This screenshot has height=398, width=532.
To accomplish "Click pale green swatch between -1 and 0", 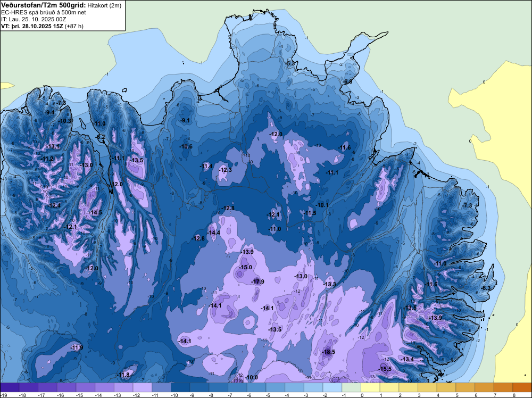I will 352,387.
